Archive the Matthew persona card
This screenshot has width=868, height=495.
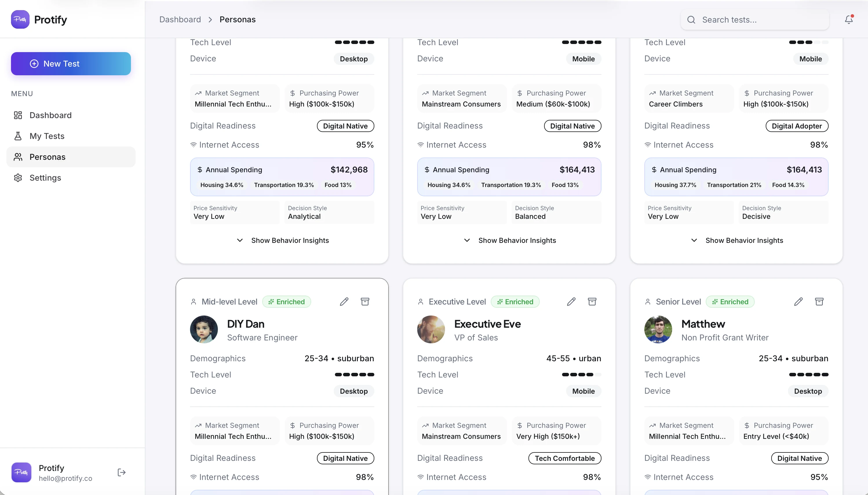point(819,302)
